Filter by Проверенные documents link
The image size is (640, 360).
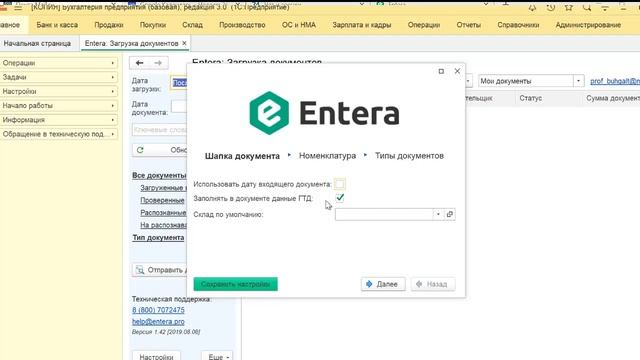[162, 200]
